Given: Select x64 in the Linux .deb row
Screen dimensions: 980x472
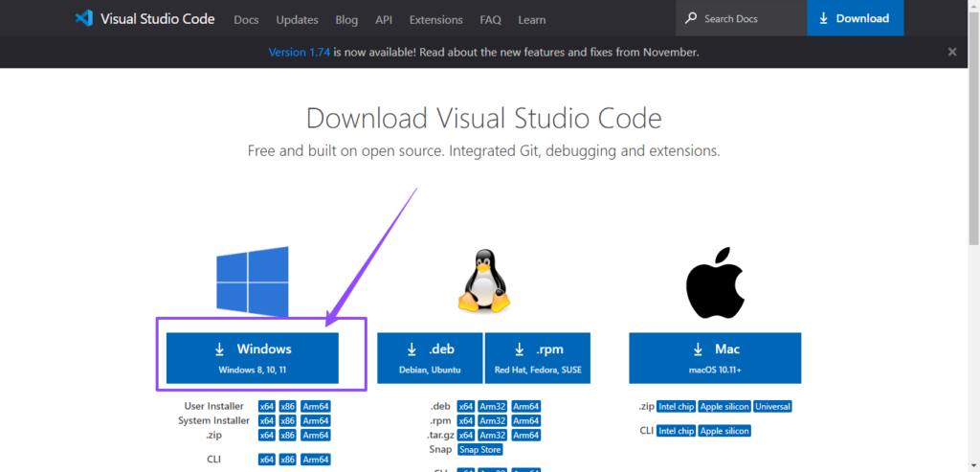Looking at the screenshot, I should (x=466, y=406).
